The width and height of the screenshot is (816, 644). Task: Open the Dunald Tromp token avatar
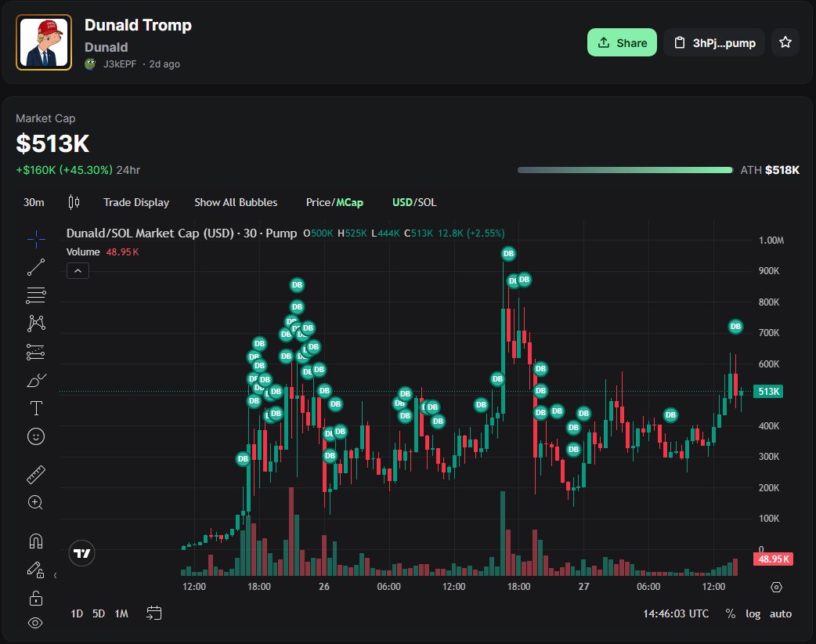point(44,42)
